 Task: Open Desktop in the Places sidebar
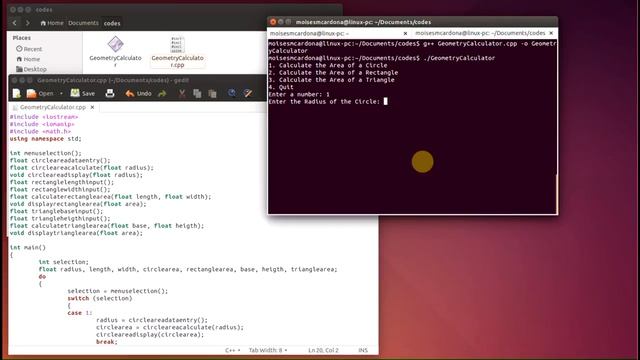coord(31,69)
